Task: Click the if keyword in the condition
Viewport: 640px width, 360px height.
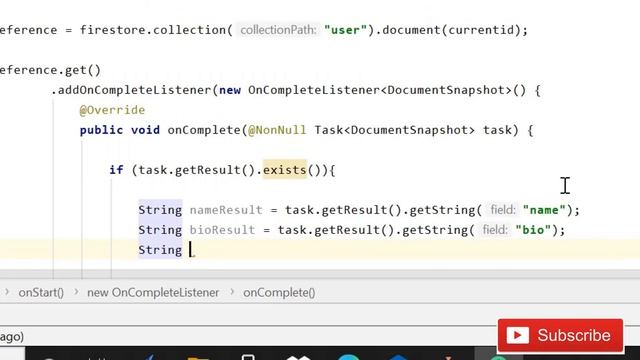Action: pos(116,169)
